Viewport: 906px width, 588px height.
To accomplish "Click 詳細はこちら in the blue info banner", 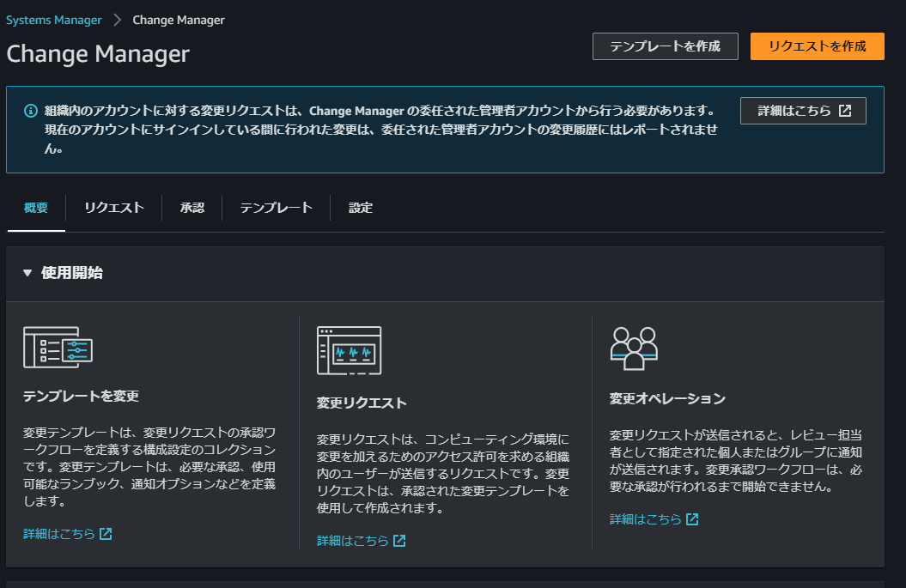I will pyautogui.click(x=794, y=110).
